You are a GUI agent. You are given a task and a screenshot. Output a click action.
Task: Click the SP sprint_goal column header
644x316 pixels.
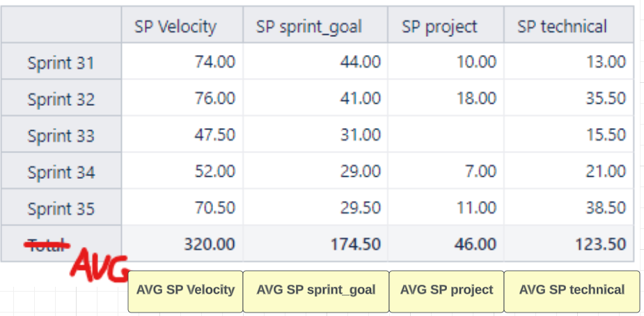tap(315, 24)
